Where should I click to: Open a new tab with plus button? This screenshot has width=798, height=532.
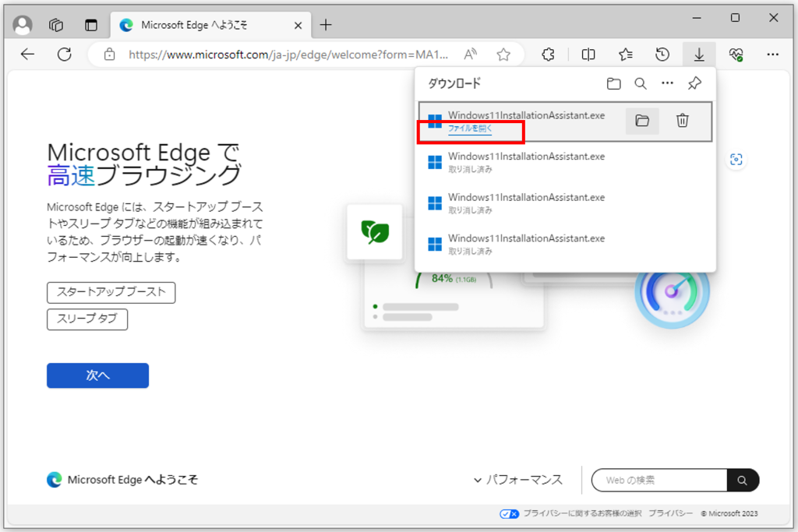point(326,24)
